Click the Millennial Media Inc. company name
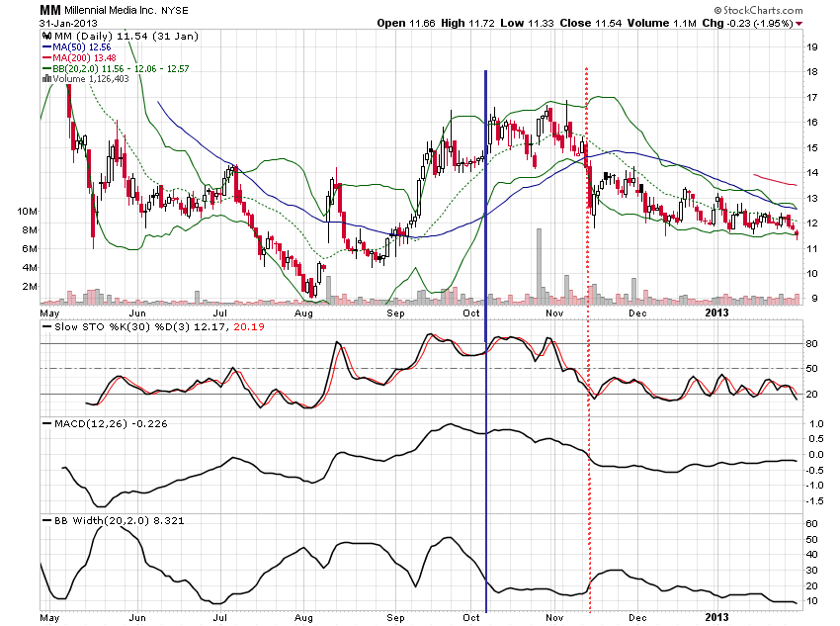The image size is (840, 626). point(111,11)
